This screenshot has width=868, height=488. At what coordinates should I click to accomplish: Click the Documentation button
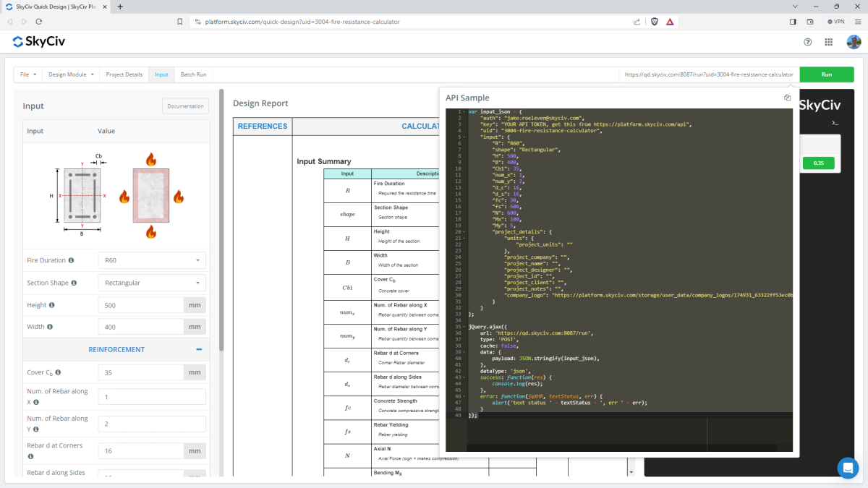click(185, 106)
